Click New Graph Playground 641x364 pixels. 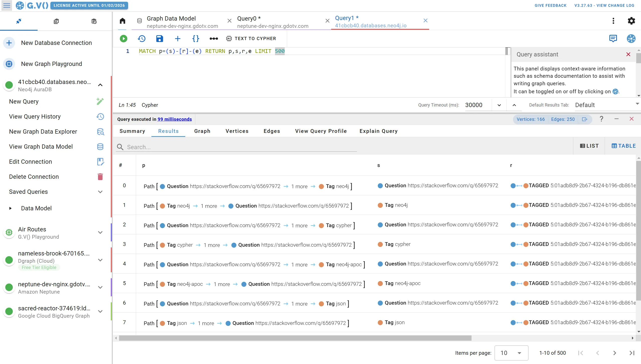click(x=51, y=64)
